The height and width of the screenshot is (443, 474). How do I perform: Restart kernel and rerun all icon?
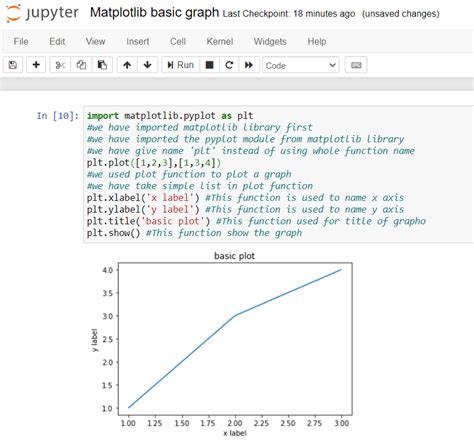point(249,65)
